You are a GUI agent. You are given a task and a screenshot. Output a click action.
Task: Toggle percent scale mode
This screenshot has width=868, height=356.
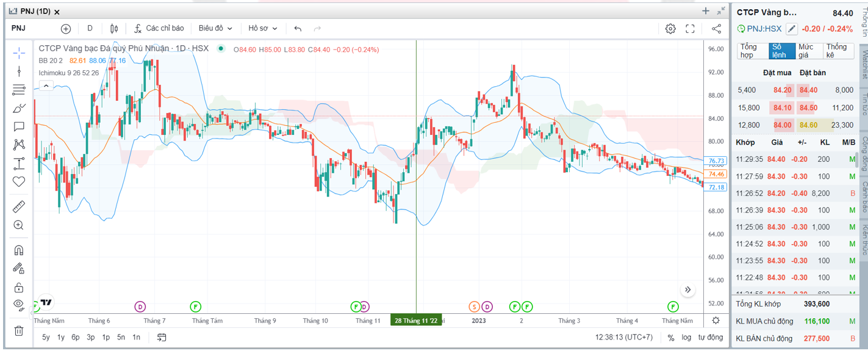pos(671,337)
